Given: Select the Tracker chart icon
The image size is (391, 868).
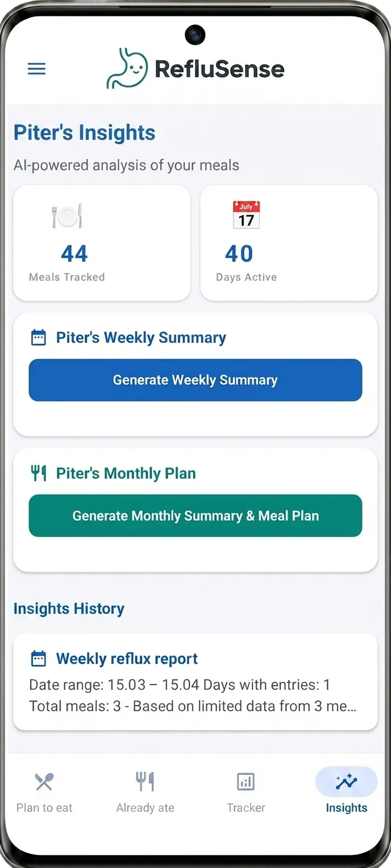Looking at the screenshot, I should click(x=246, y=782).
